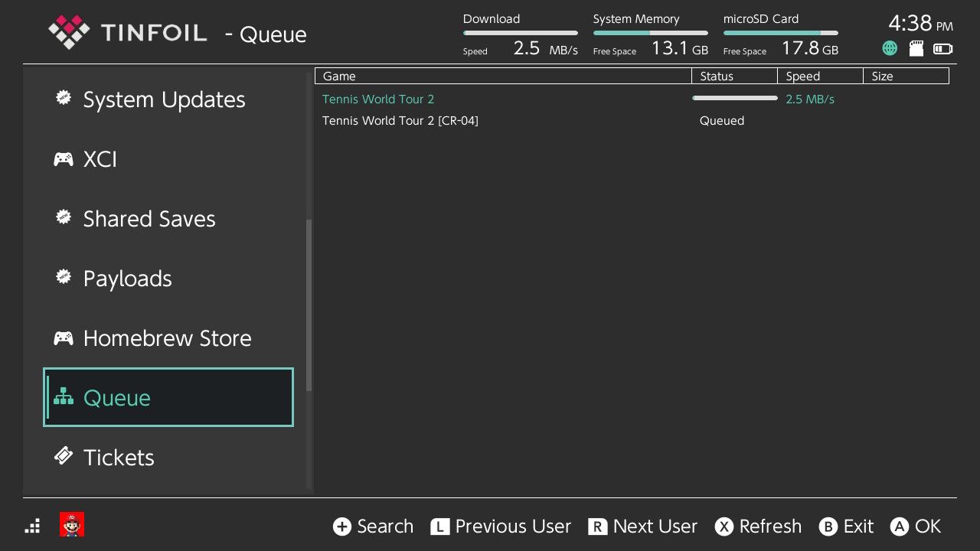Click the Tickets ticket icon

(x=64, y=456)
